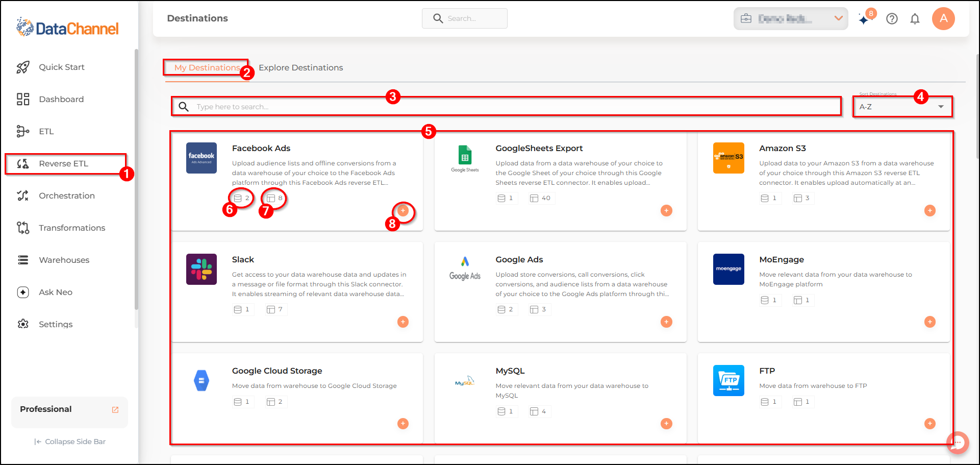Viewport: 980px width, 465px height.
Task: Click the Facebook Ads logo thumbnail
Action: tap(202, 158)
